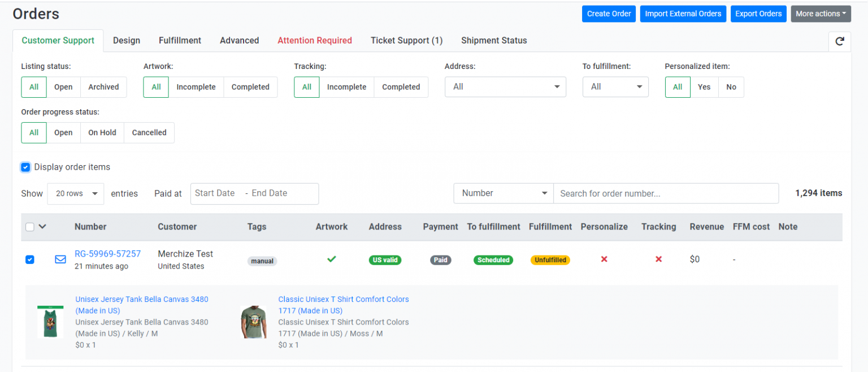Open the bulk-select chevron in table header

click(x=42, y=227)
